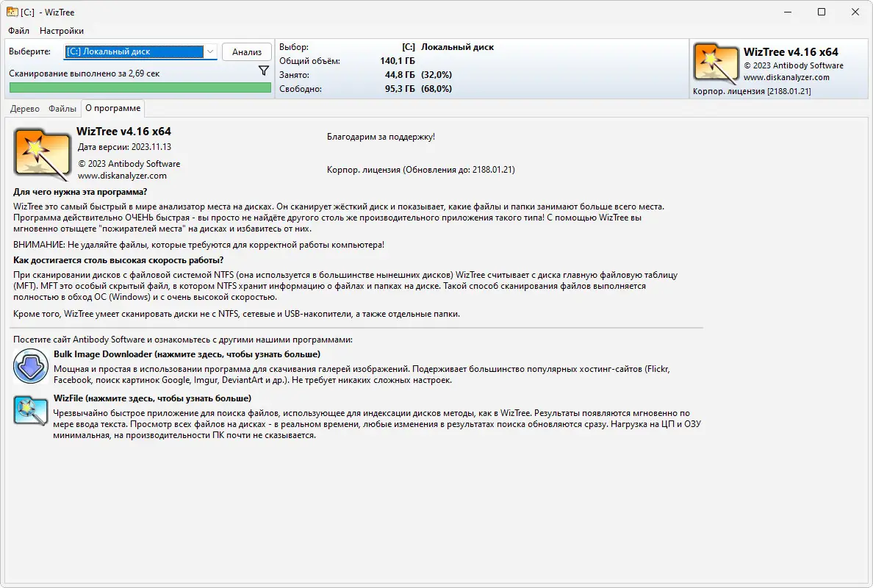The image size is (873, 588).
Task: Click the Благодарим за поддержку! message
Action: tap(381, 137)
